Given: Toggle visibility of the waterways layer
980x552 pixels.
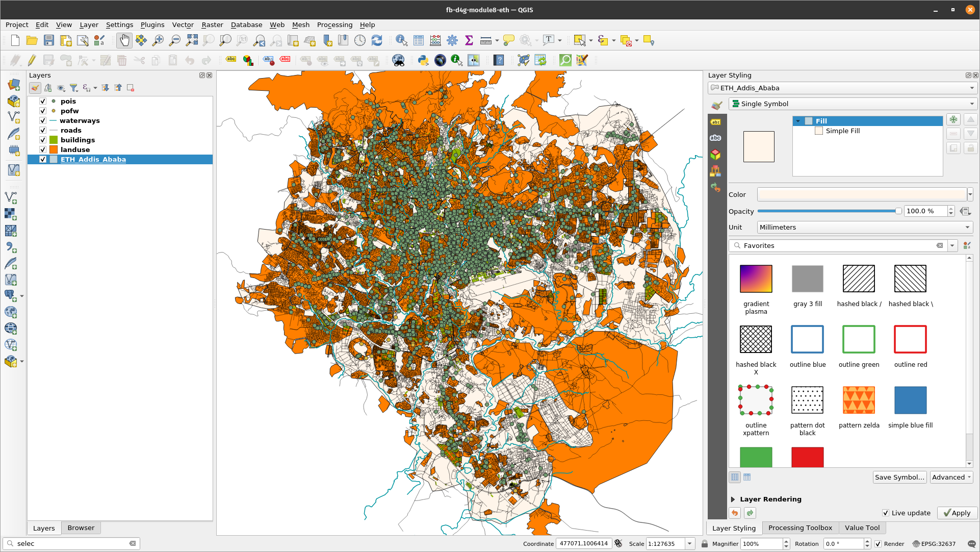Looking at the screenshot, I should (43, 120).
